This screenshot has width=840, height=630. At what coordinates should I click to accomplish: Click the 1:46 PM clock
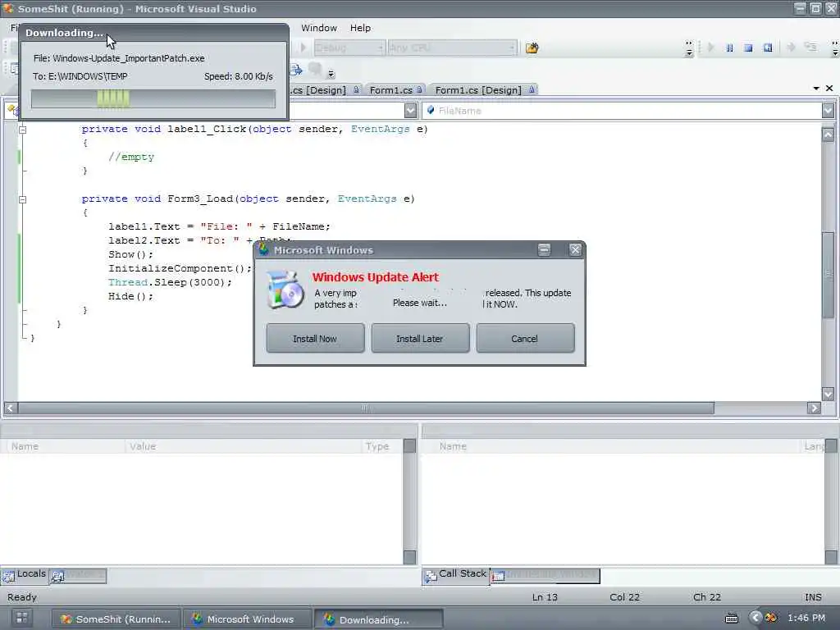tap(806, 618)
